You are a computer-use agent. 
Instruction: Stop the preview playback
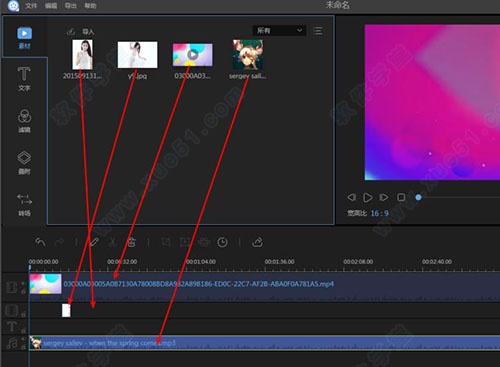[x=401, y=197]
